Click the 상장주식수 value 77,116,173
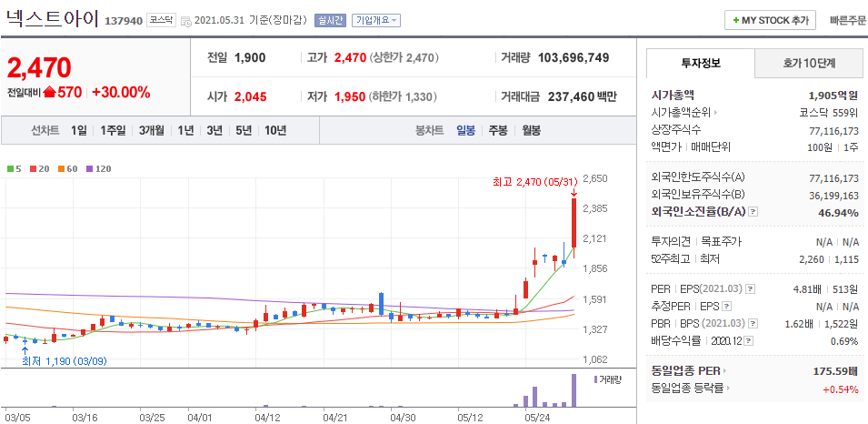Image resolution: width=868 pixels, height=424 pixels. click(834, 130)
